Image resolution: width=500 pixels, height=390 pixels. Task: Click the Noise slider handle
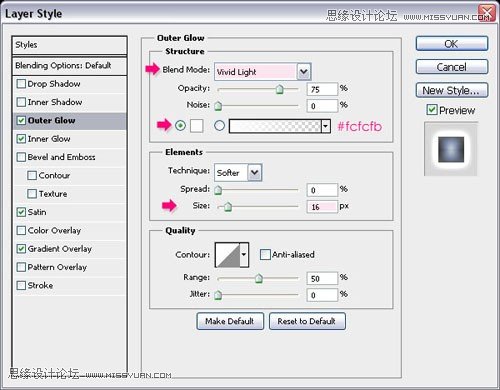pos(218,106)
